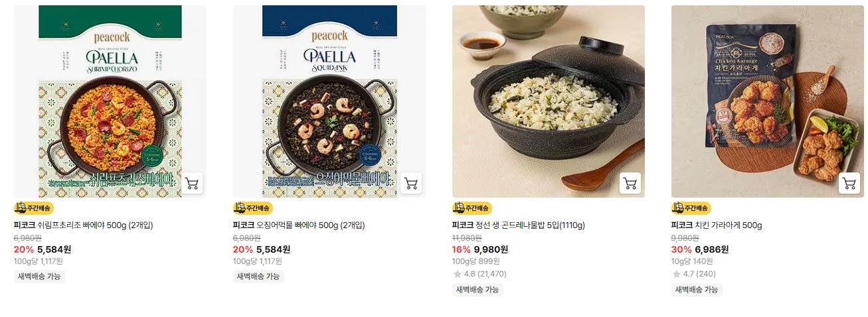Click 새벽배송 가능 tag under shrimp chorizo paella

tap(39, 277)
